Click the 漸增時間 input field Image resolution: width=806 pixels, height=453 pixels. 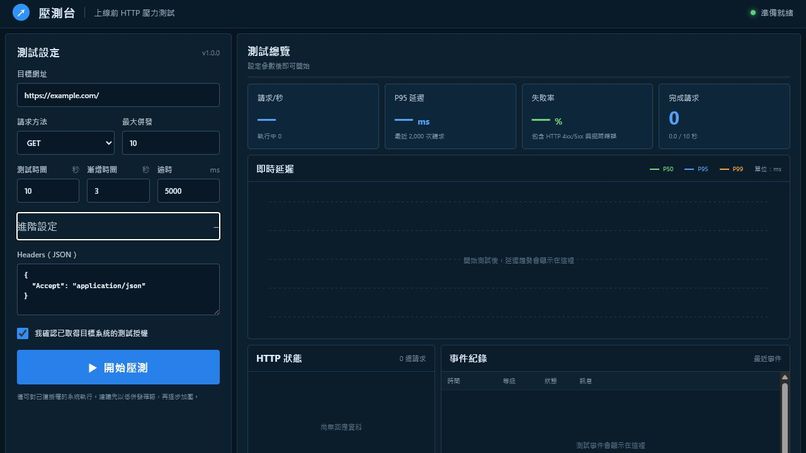(x=118, y=191)
